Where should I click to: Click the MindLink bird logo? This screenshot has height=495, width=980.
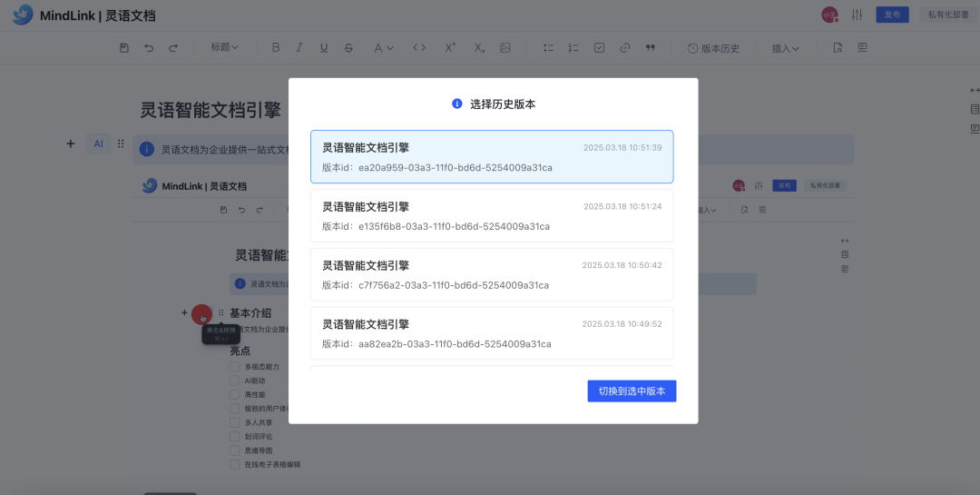point(23,15)
